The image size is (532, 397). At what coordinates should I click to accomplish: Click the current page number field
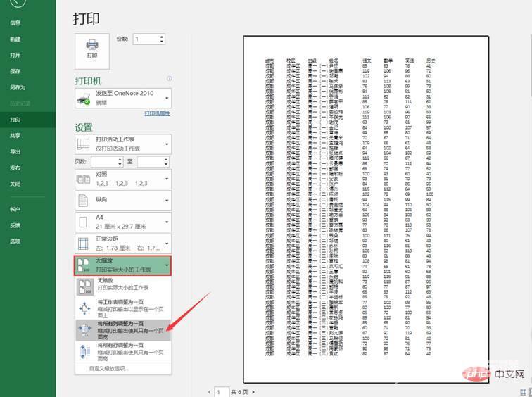click(222, 392)
